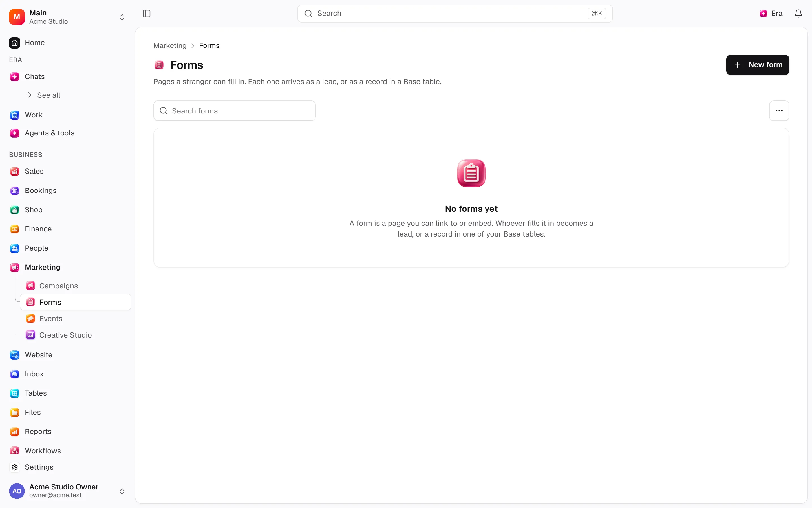This screenshot has width=812, height=508.
Task: Click the Marketing breadcrumb link
Action: pyautogui.click(x=170, y=46)
